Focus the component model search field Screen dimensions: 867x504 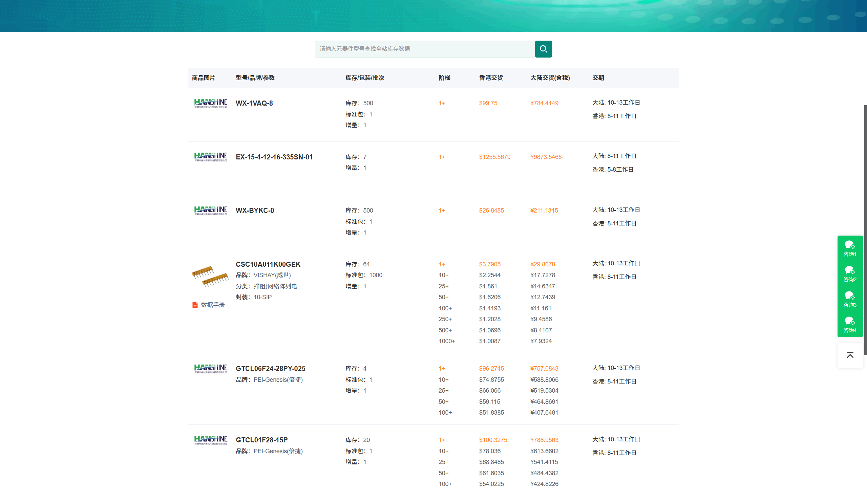click(x=425, y=49)
